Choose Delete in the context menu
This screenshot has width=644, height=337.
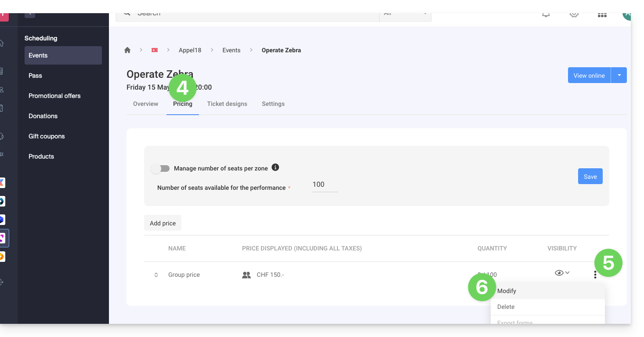[506, 307]
